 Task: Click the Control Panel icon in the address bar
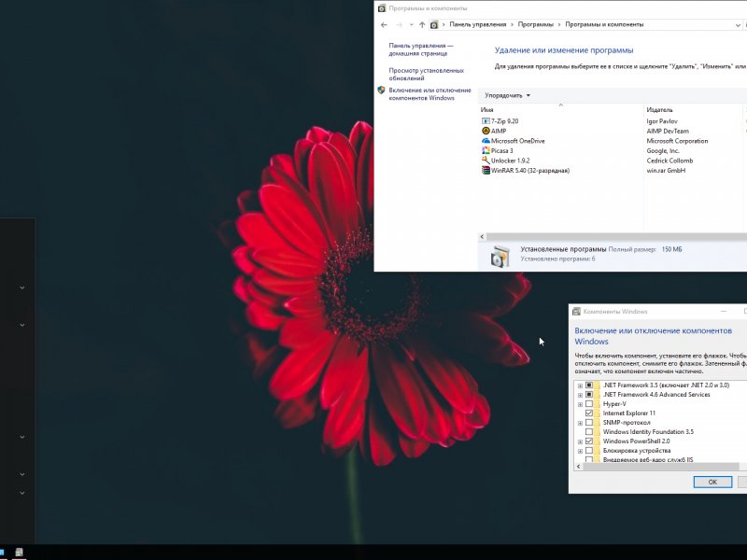(x=434, y=25)
